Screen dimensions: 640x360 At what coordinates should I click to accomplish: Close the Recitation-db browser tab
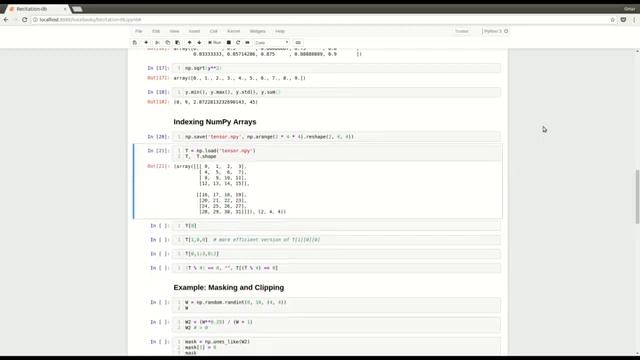[65, 9]
